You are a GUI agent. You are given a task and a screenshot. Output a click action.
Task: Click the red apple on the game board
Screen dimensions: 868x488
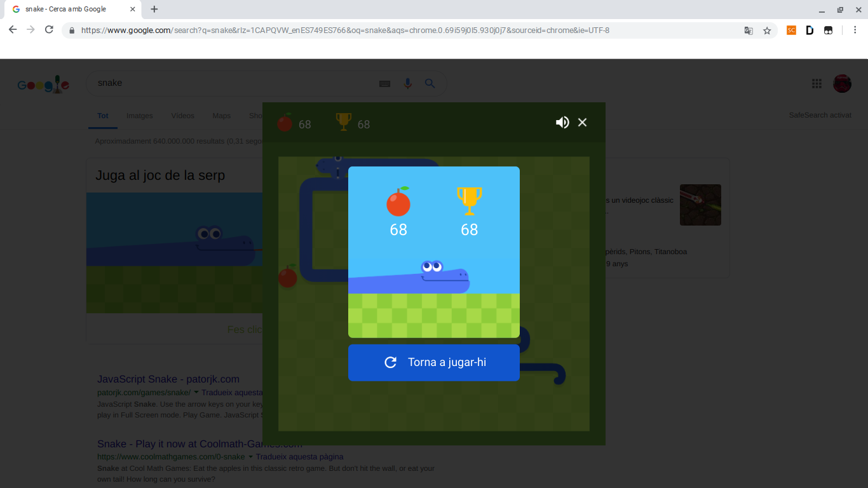[288, 276]
